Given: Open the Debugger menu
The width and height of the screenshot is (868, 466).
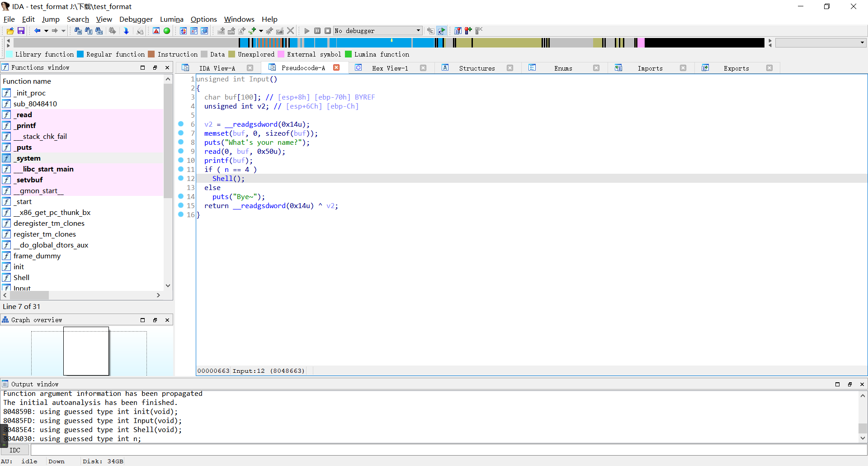Looking at the screenshot, I should (x=136, y=19).
